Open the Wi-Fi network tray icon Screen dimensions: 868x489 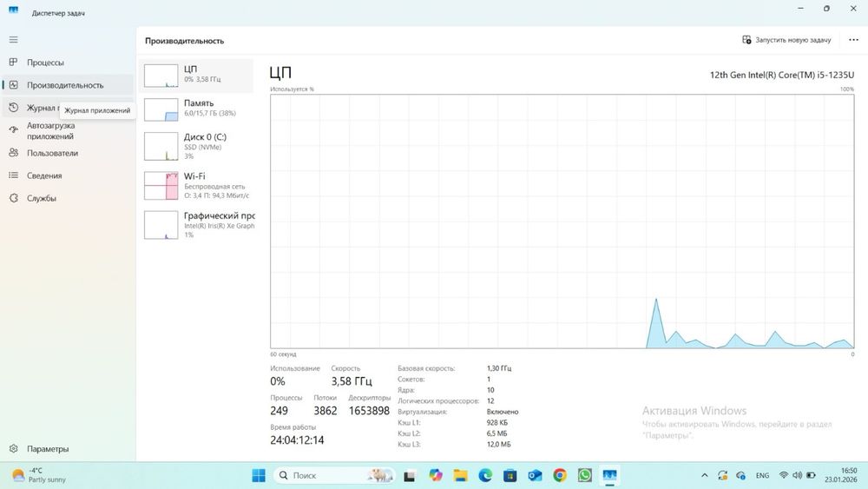pos(783,475)
